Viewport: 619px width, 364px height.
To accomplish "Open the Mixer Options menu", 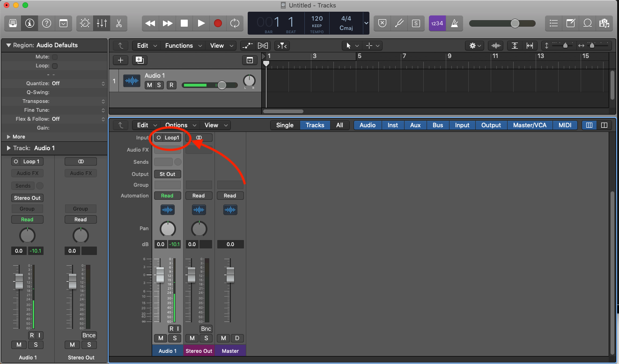I will pos(180,125).
